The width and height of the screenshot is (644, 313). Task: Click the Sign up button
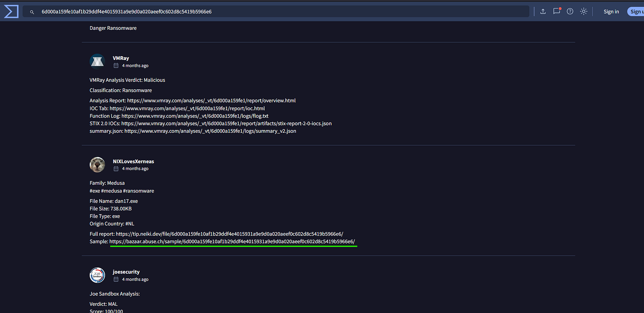pyautogui.click(x=636, y=12)
